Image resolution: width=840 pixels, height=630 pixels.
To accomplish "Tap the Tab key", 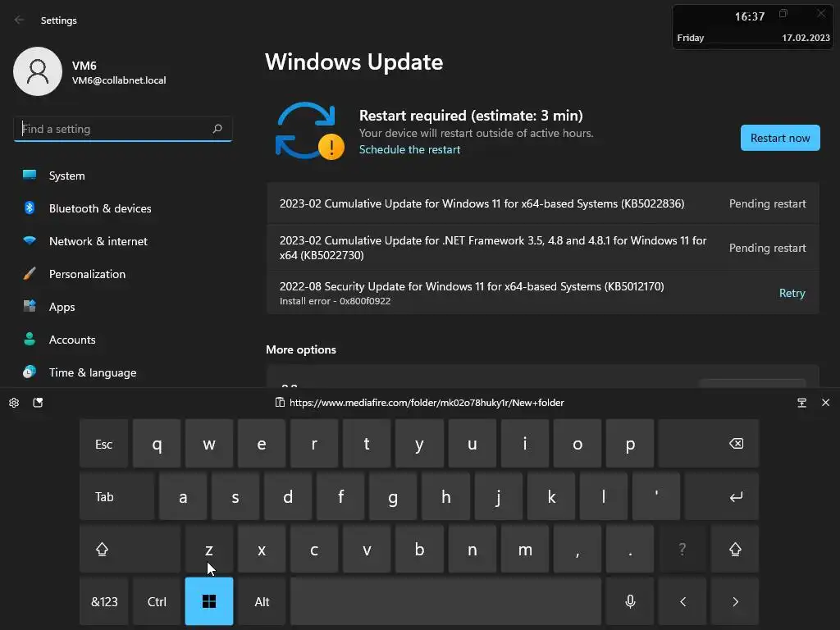I will click(117, 496).
